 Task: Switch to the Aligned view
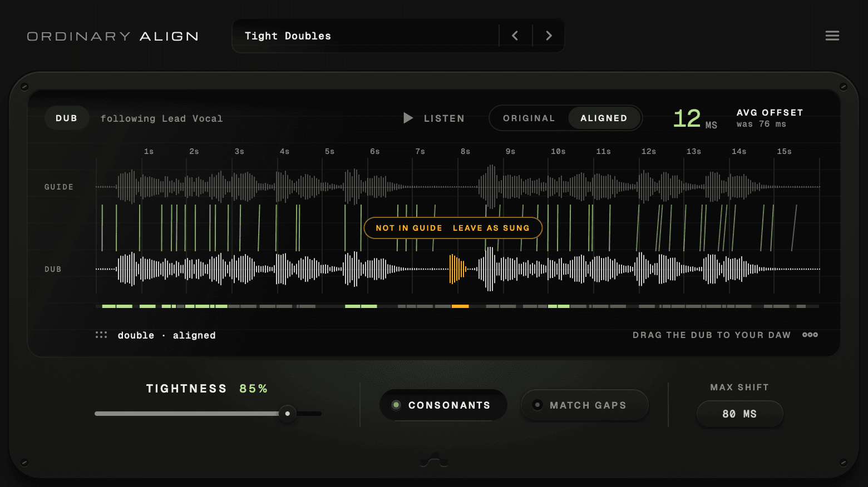point(604,118)
